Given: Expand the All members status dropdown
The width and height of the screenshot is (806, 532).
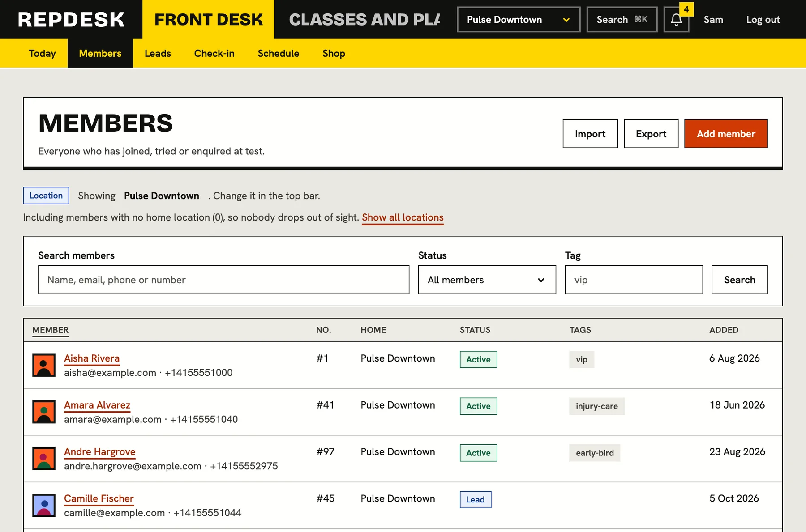Looking at the screenshot, I should tap(487, 280).
